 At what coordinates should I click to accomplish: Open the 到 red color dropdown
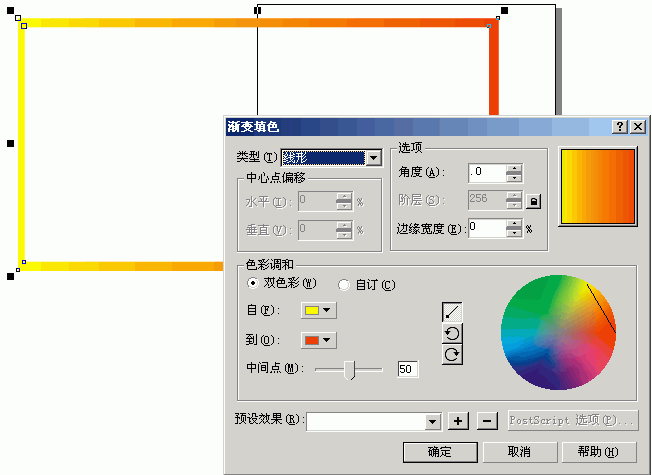tap(319, 340)
